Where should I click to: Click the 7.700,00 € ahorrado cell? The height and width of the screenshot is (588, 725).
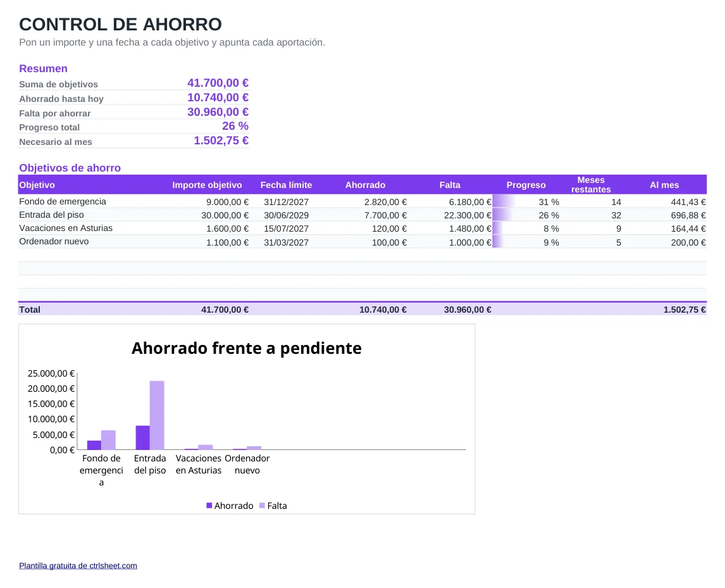pyautogui.click(x=385, y=216)
